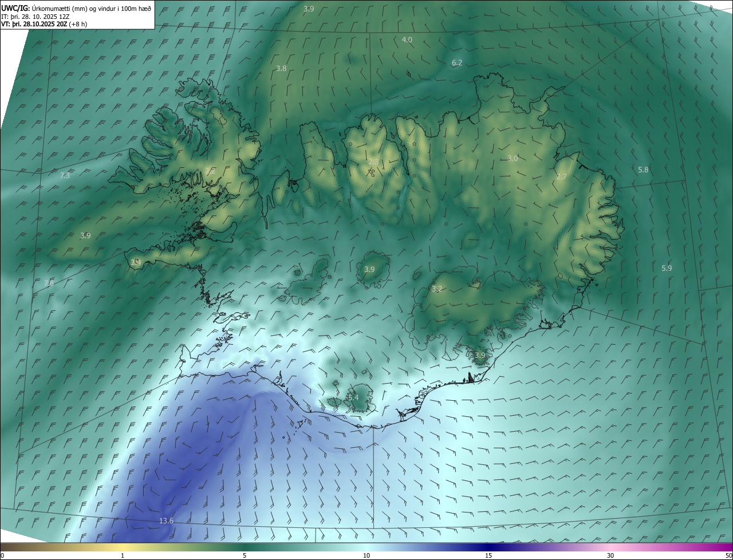Image resolution: width=733 pixels, height=560 pixels.
Task: Click the 5.9 value off the east coast
Action: click(667, 268)
